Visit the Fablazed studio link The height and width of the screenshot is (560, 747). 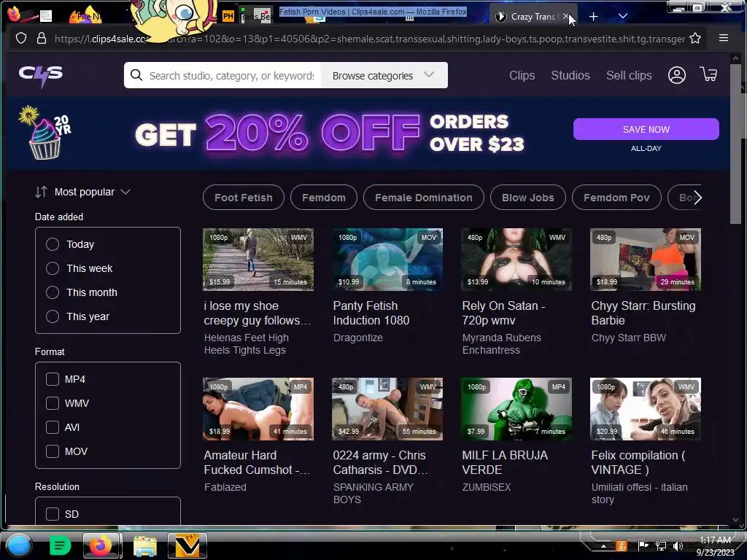pos(225,487)
